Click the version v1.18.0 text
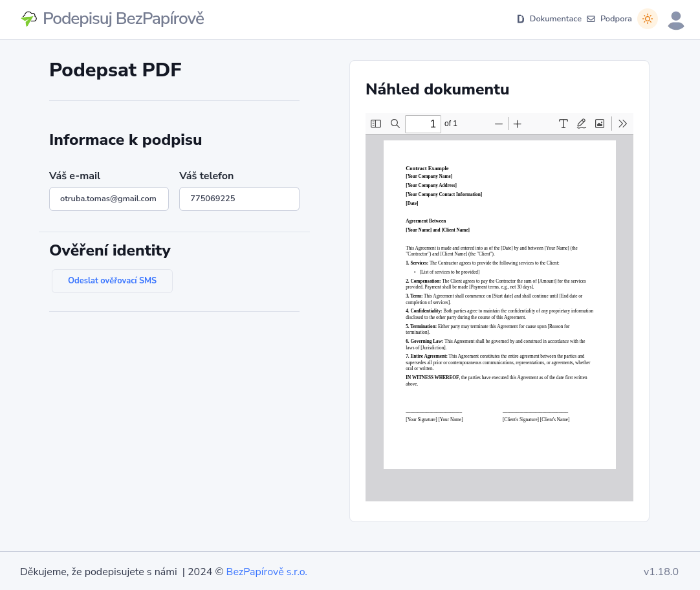The image size is (700, 590). tap(661, 572)
